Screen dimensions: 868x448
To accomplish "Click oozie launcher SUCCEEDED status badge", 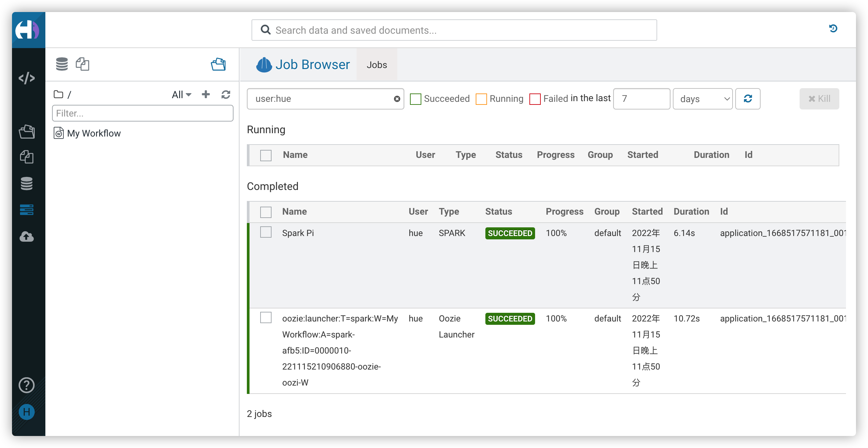I will click(510, 319).
